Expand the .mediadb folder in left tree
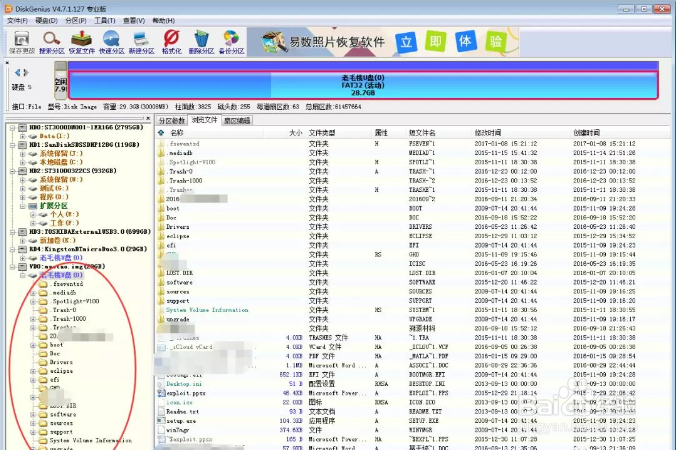This screenshot has height=450, width=676. pyautogui.click(x=33, y=293)
